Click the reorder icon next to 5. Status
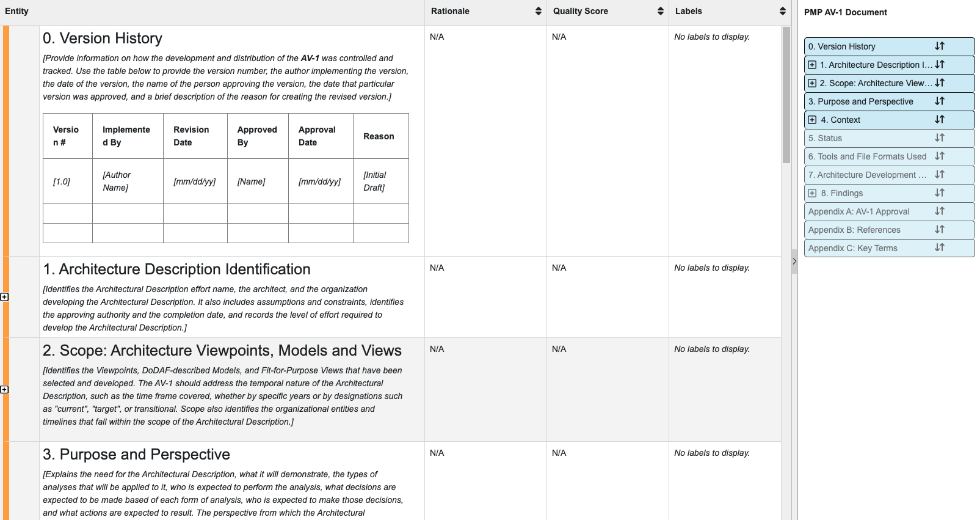This screenshot has width=980, height=520. tap(940, 138)
